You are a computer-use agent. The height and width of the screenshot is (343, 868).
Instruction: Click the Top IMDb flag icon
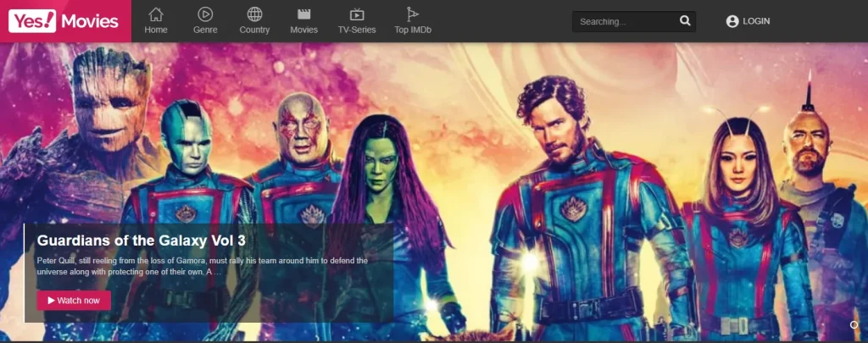(413, 14)
